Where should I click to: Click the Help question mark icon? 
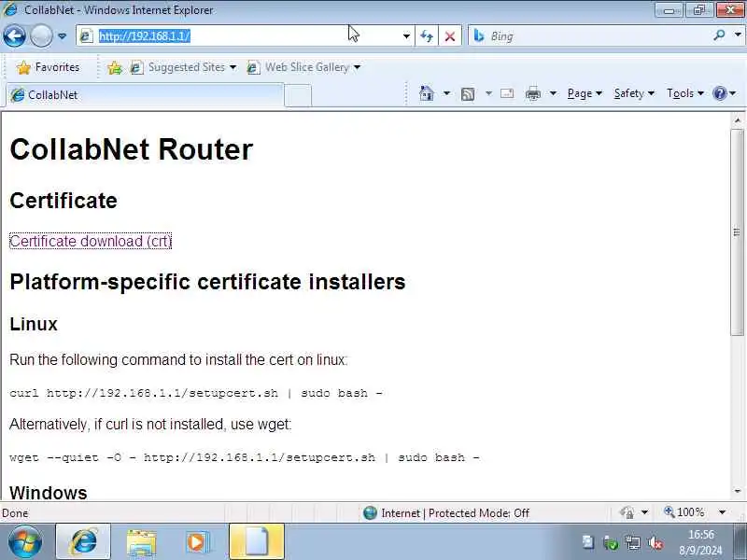(x=719, y=93)
